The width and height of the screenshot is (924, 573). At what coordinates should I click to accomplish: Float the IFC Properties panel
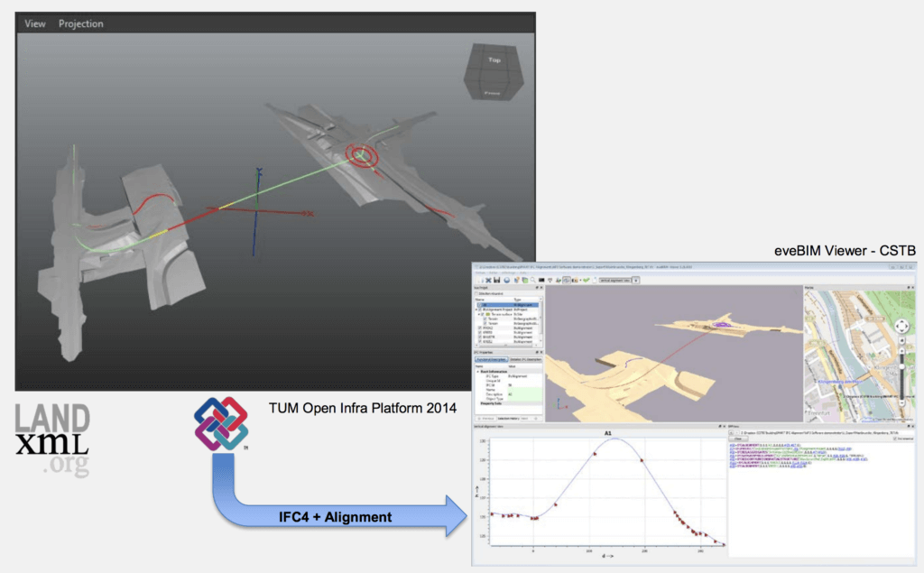click(537, 353)
